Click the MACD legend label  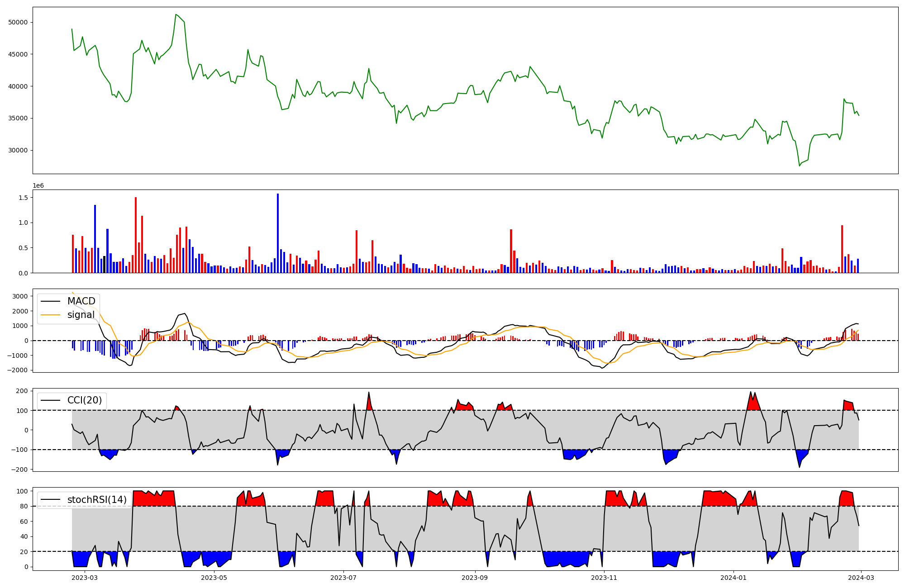pyautogui.click(x=81, y=301)
